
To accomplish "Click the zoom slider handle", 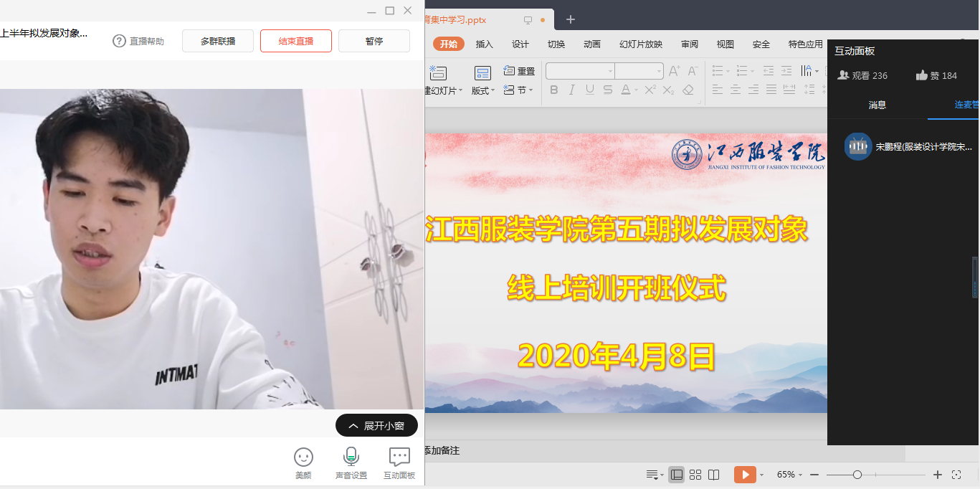I will click(x=857, y=475).
